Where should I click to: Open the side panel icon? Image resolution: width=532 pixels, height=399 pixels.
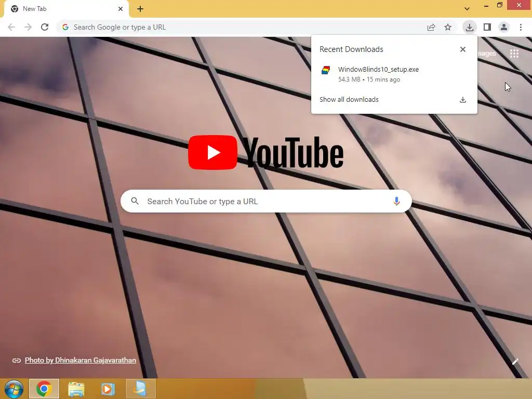pyautogui.click(x=487, y=27)
